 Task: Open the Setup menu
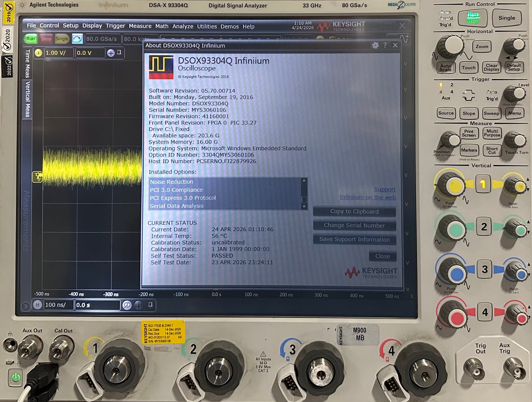point(71,25)
